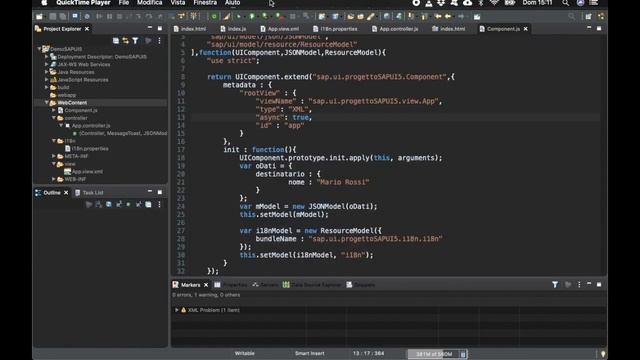Expand the JavaScript Resources node

pos(47,80)
